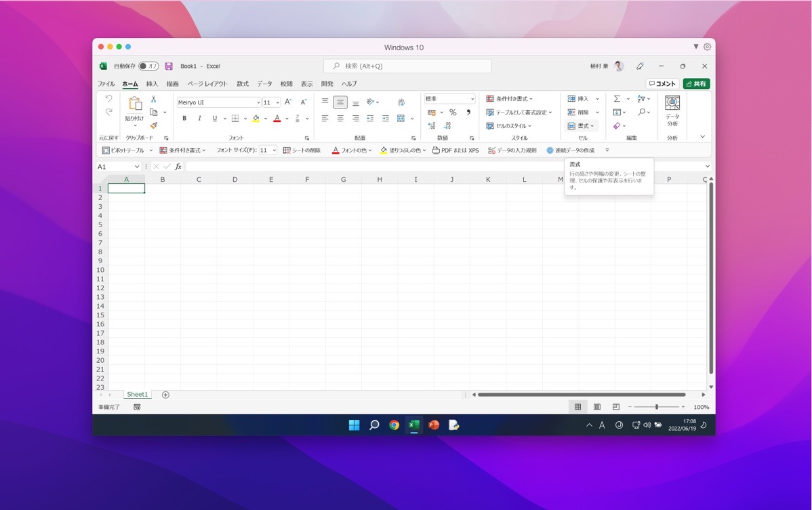Toggle bottom vertical alignment
The image size is (812, 510).
tap(356, 102)
